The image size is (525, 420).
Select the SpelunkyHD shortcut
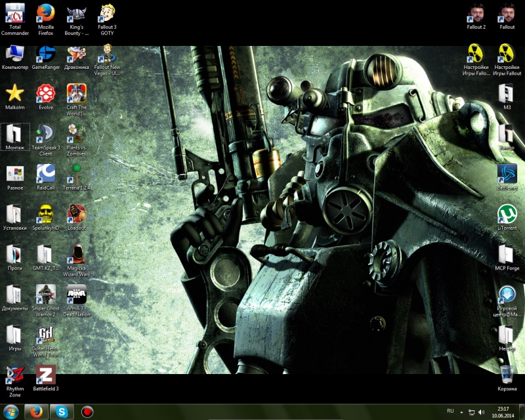[x=46, y=218]
